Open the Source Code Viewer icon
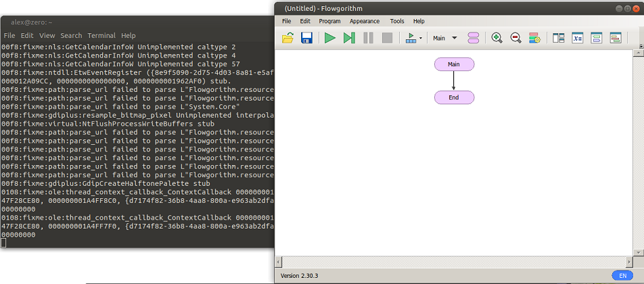The width and height of the screenshot is (644, 284). point(616,38)
